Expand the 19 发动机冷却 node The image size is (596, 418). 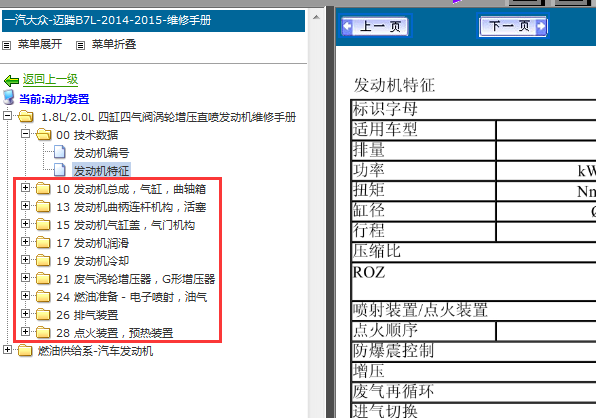pyautogui.click(x=25, y=260)
